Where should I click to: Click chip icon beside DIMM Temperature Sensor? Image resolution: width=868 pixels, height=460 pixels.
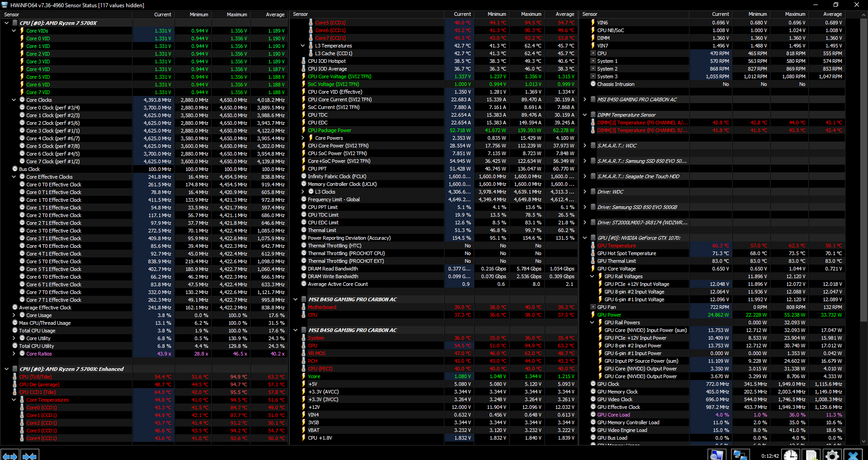pos(593,115)
